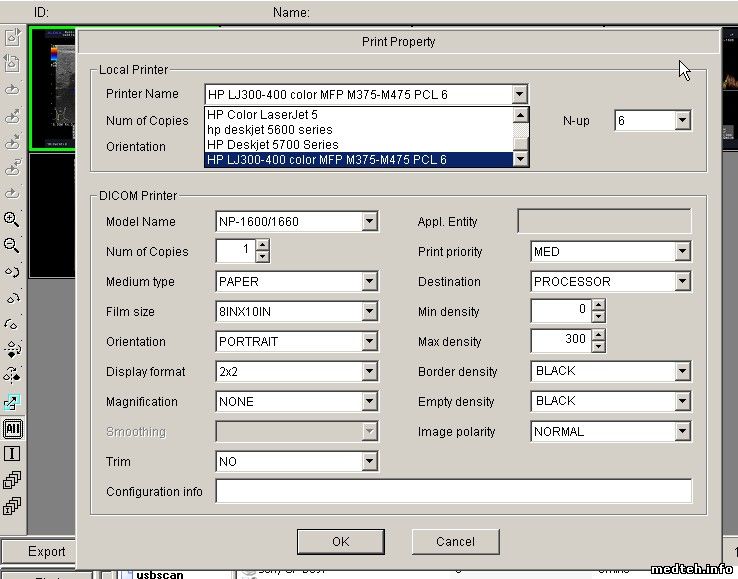Click the zoom out magnifier icon
Viewport: 738px width, 579px height.
pos(12,245)
